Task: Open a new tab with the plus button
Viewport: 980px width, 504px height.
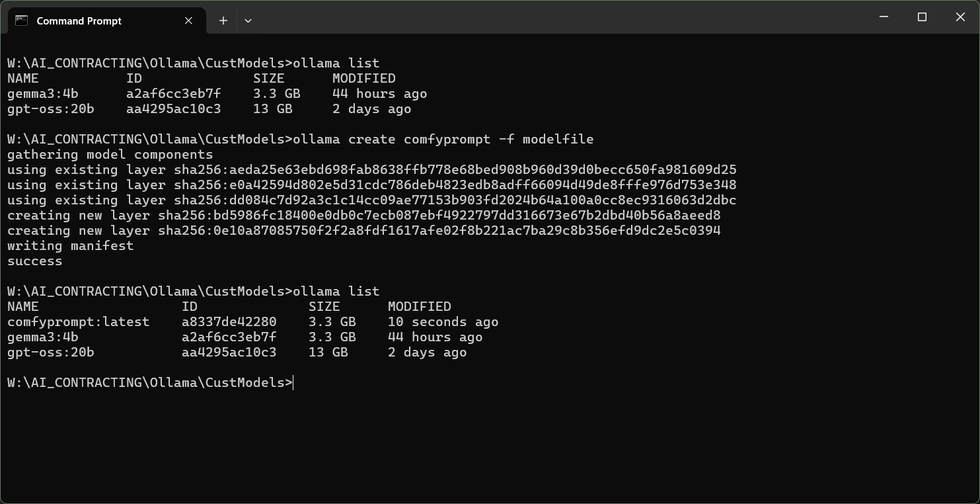Action: [223, 21]
